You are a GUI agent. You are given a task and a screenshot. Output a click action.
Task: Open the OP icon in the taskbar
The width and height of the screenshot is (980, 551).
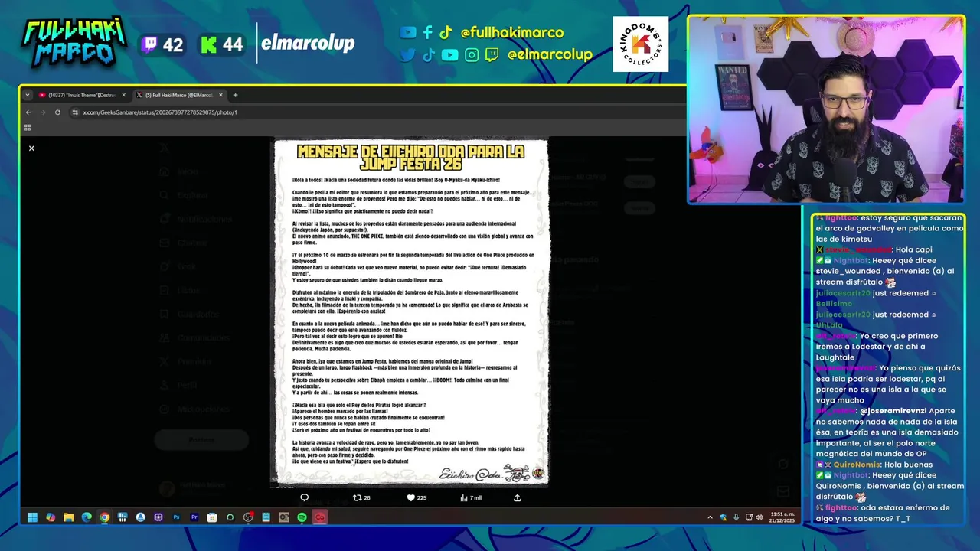click(x=284, y=517)
